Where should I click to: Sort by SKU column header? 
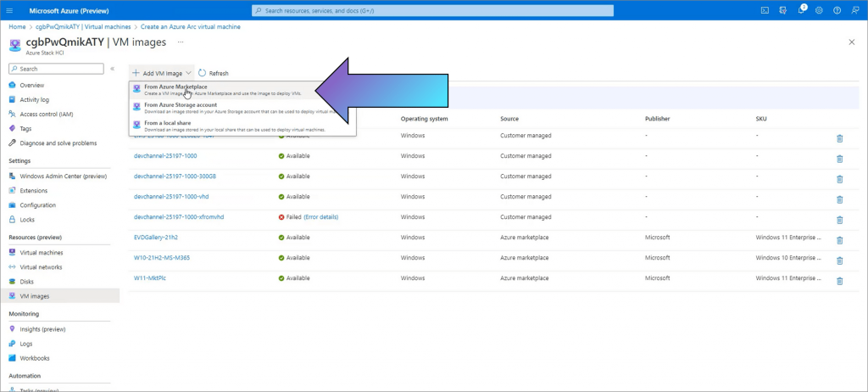(x=761, y=119)
